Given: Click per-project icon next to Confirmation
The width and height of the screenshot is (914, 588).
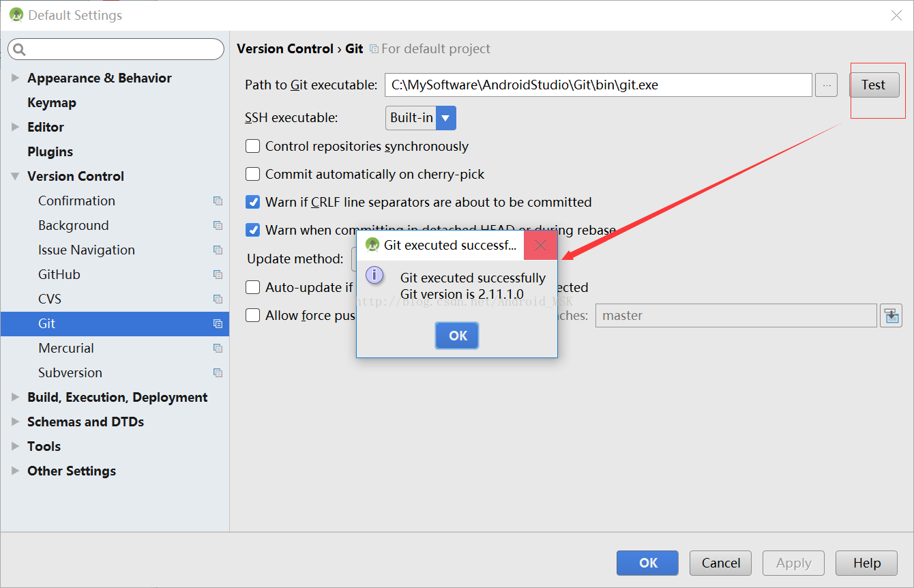Looking at the screenshot, I should point(218,201).
